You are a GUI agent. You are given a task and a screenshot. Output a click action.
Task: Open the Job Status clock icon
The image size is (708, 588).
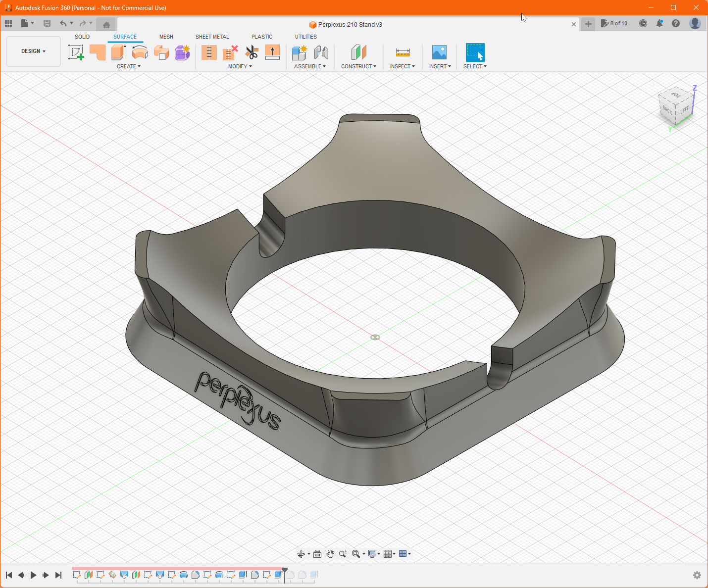[643, 23]
